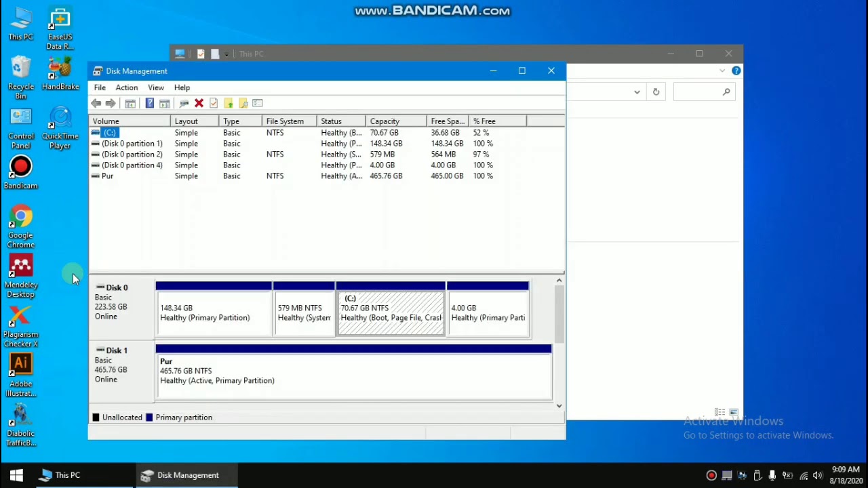Open the File menu
This screenshot has width=868, height=488.
[100, 87]
